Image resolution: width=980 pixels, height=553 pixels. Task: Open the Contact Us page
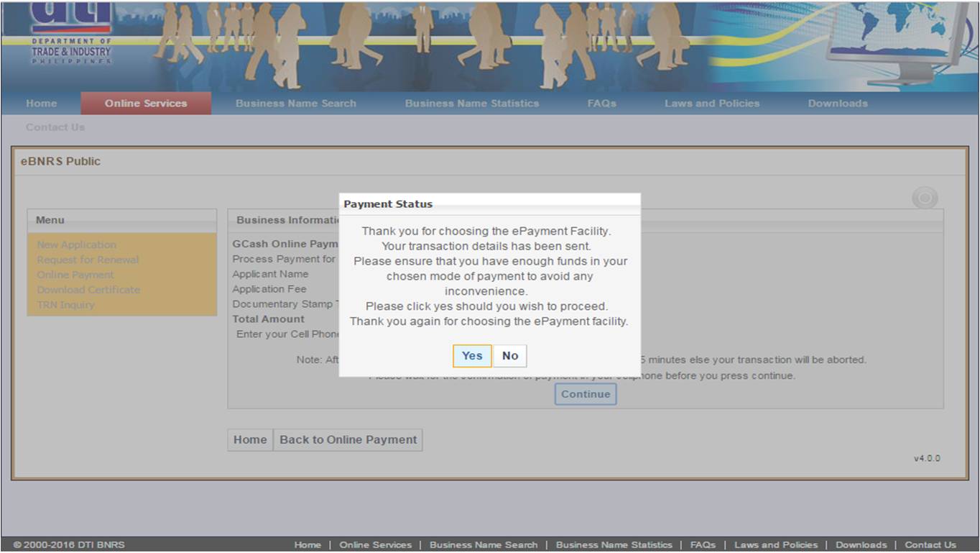coord(55,127)
